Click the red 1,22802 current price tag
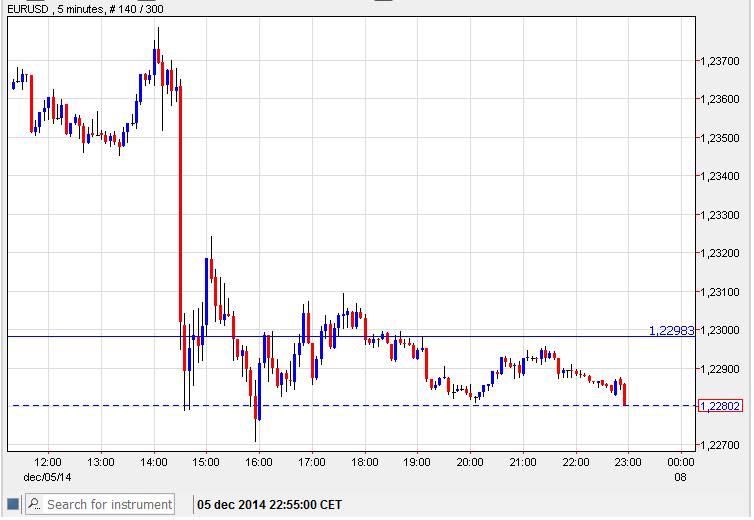 [x=721, y=405]
